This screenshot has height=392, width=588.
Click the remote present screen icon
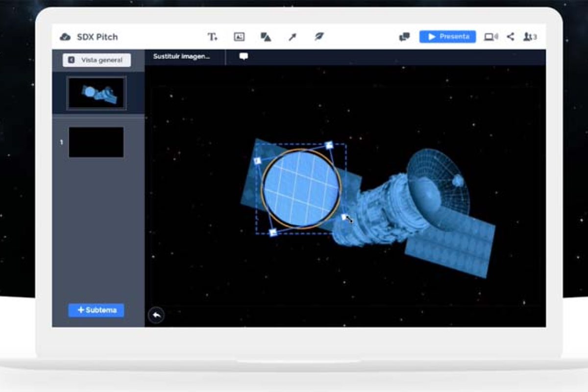pos(490,37)
